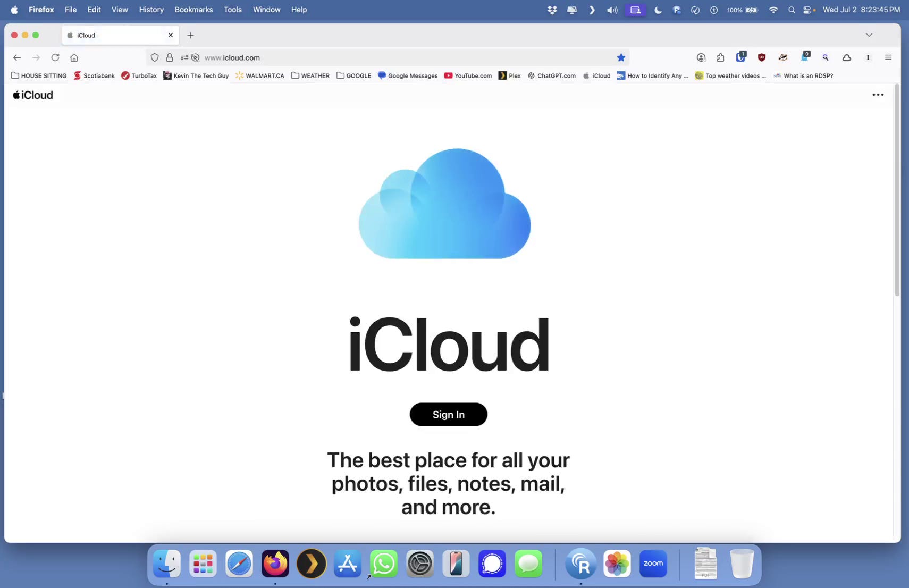Open new tab with plus button

pyautogui.click(x=191, y=35)
